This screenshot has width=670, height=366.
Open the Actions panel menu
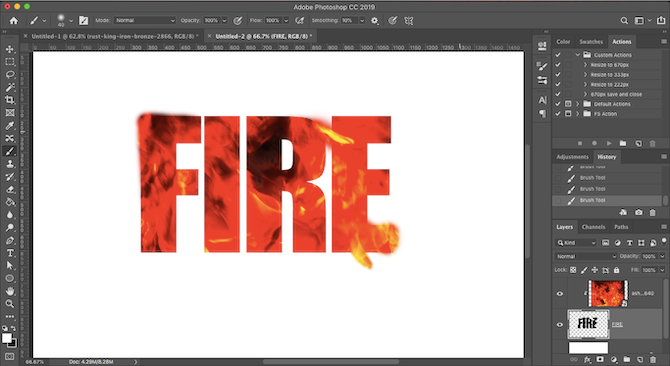pos(664,41)
